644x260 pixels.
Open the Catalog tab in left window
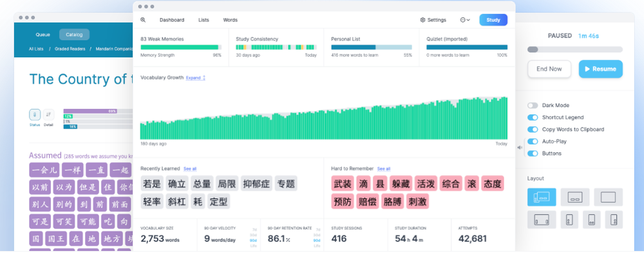point(74,35)
